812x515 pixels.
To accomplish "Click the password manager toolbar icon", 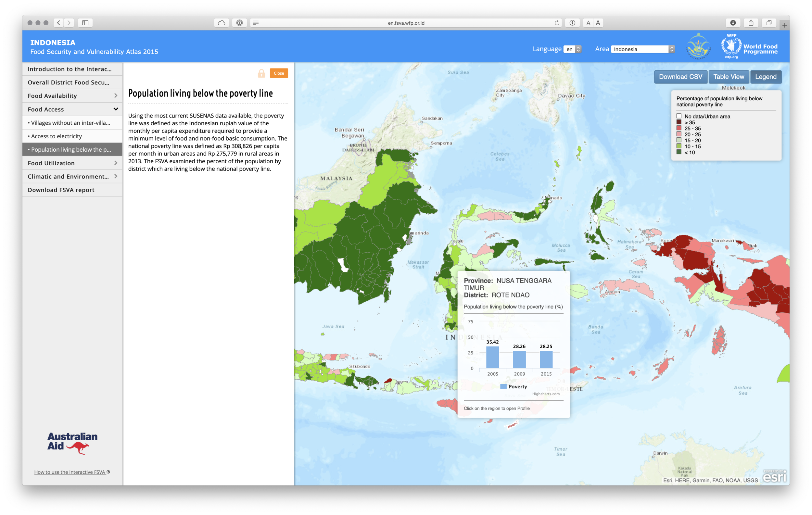I will (x=239, y=23).
